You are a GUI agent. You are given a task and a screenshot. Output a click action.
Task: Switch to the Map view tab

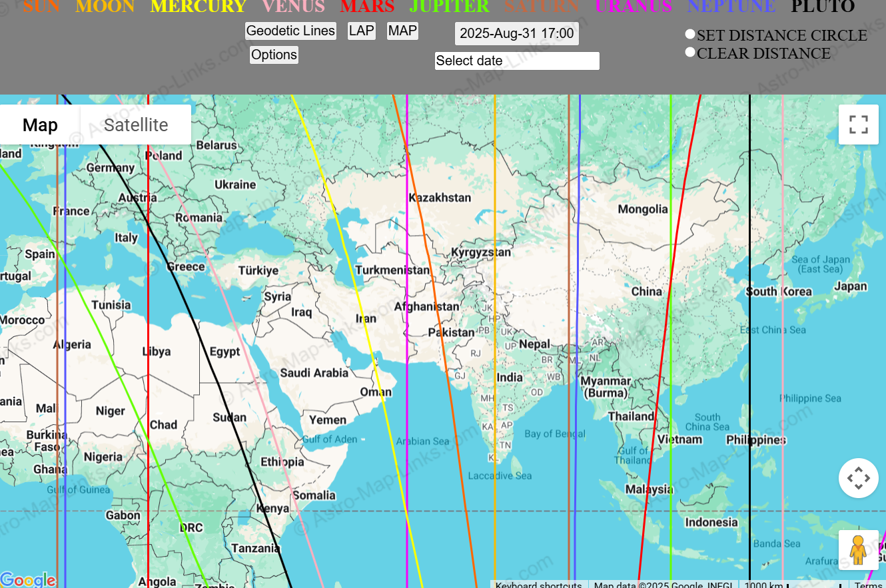[40, 125]
